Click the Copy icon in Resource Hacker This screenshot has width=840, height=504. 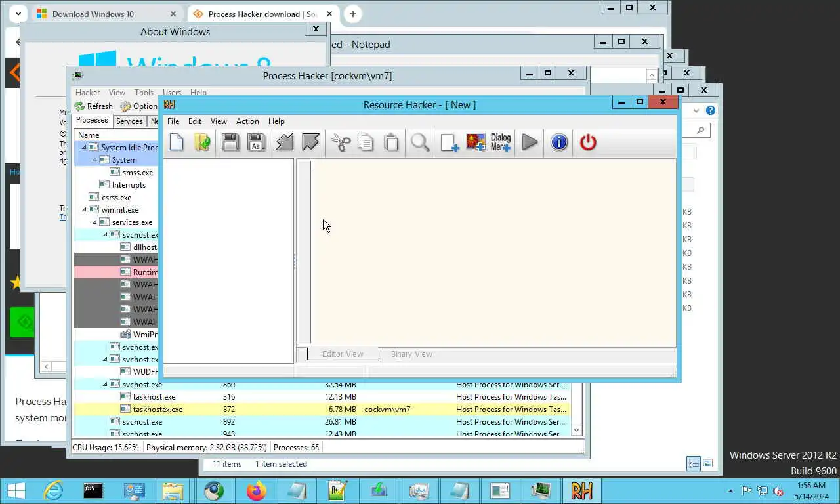click(366, 142)
